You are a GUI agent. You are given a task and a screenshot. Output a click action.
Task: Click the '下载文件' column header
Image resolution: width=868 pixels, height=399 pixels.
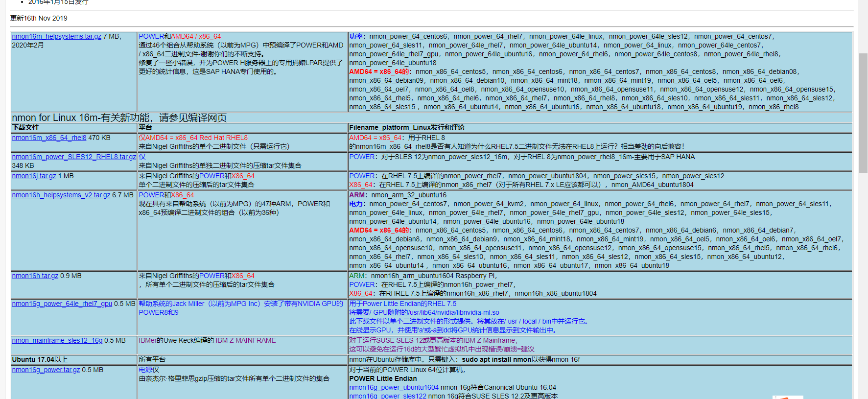click(25, 127)
